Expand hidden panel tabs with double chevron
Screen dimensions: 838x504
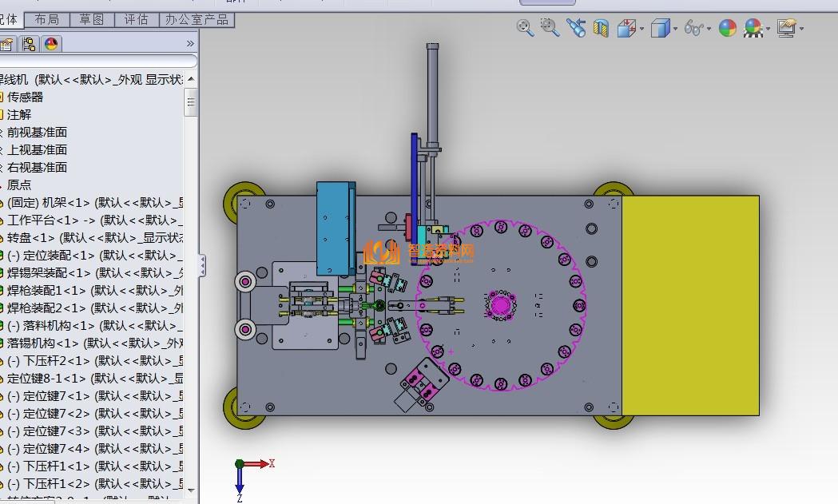coord(190,44)
